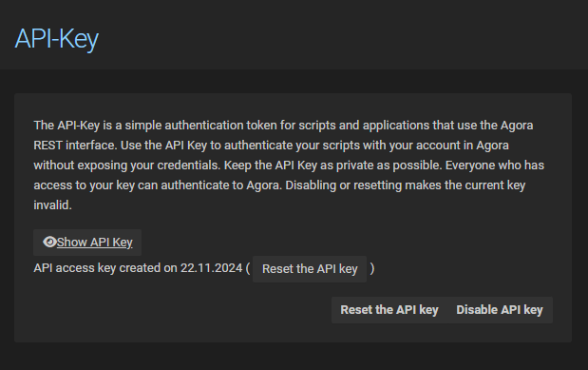The image size is (588, 370).
Task: Click the API-Key page heading
Action: pyautogui.click(x=57, y=39)
